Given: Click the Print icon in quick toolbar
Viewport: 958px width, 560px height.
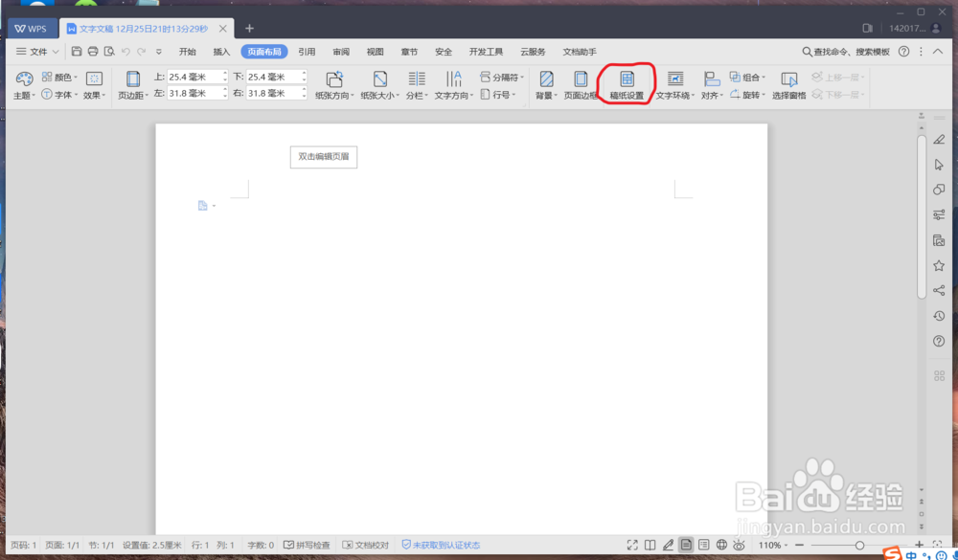Looking at the screenshot, I should [93, 52].
